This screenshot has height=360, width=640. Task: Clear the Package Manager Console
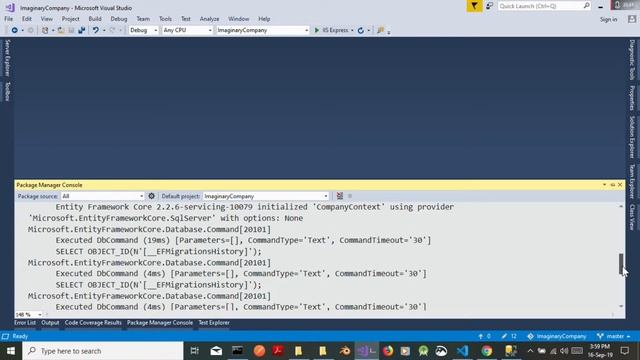[340, 196]
